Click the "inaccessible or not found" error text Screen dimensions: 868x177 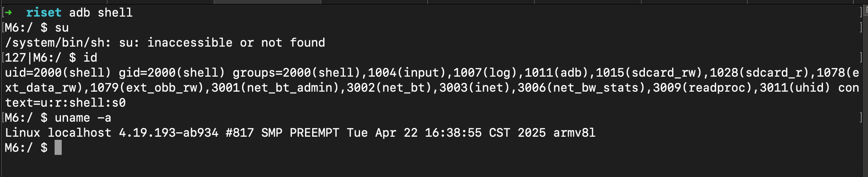pos(236,43)
